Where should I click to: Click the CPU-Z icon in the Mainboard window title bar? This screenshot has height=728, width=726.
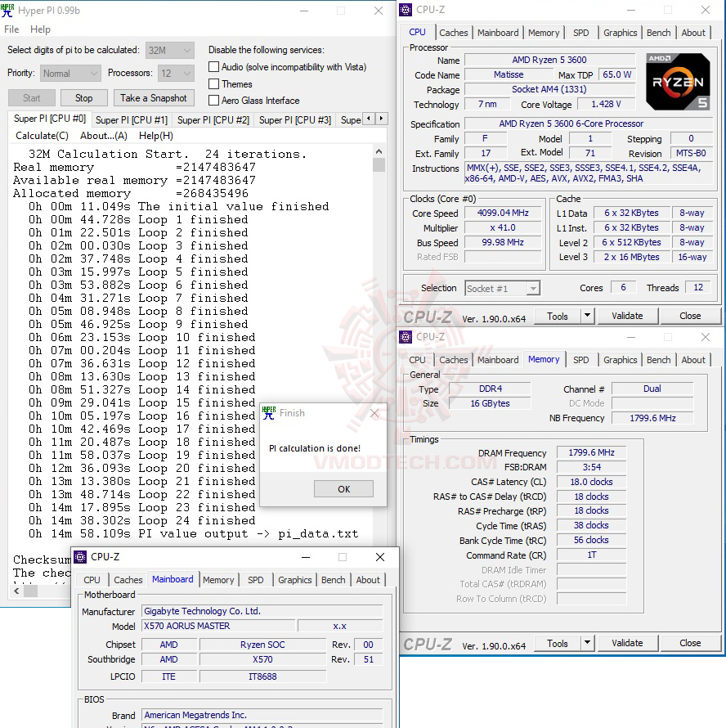coord(80,557)
